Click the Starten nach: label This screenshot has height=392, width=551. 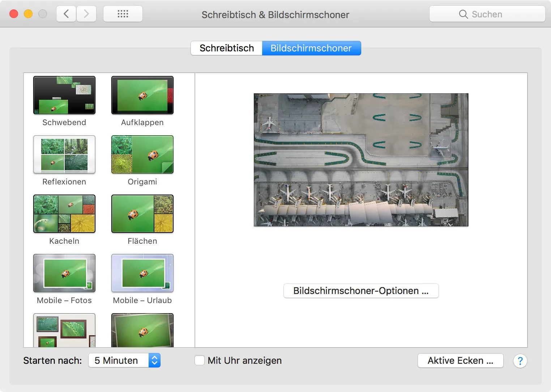(x=53, y=361)
